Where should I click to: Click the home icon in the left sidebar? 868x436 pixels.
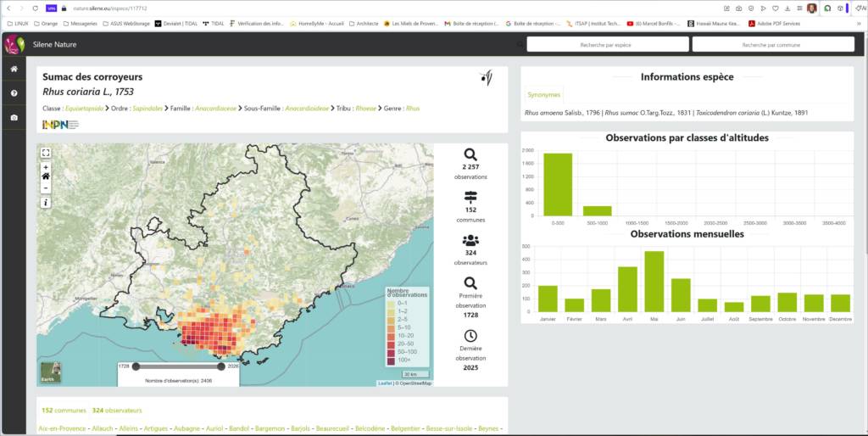(14, 69)
